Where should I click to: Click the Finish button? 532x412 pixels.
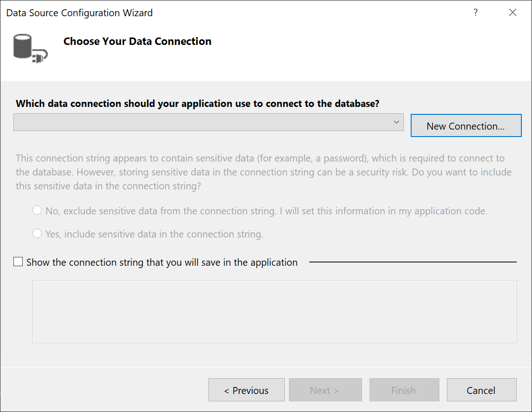403,390
